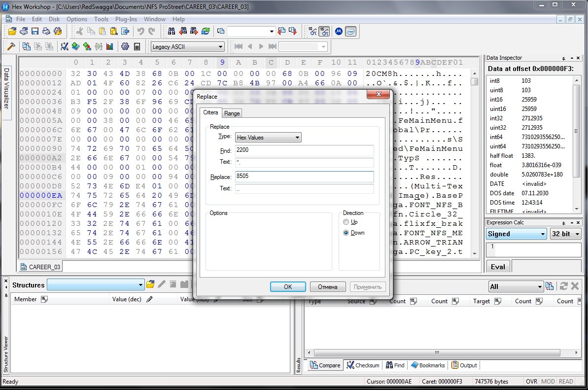Open the Signed dropdown in Expression Calc
Image resolution: width=588 pixels, height=390 pixels.
pyautogui.click(x=516, y=234)
